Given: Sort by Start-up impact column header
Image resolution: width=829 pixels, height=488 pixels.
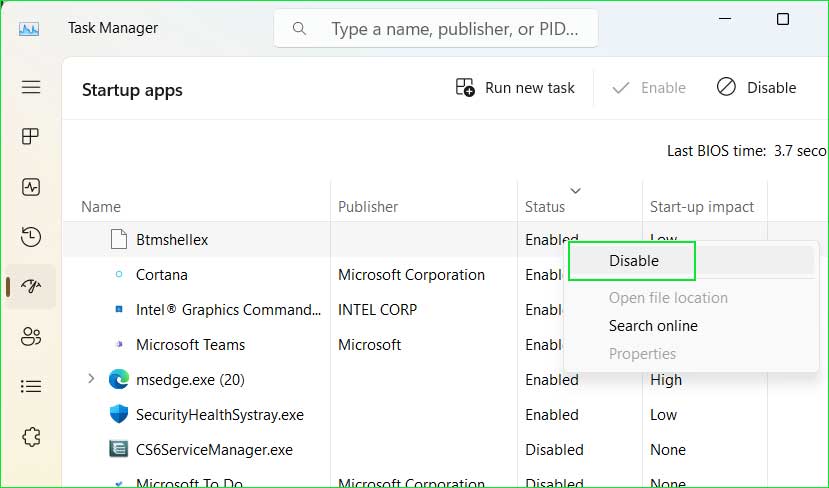Looking at the screenshot, I should pos(702,207).
